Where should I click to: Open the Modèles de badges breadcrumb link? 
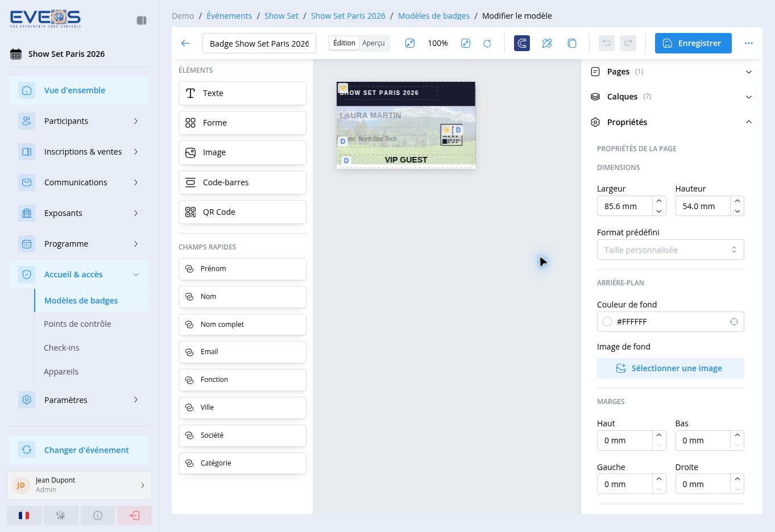[x=434, y=16]
